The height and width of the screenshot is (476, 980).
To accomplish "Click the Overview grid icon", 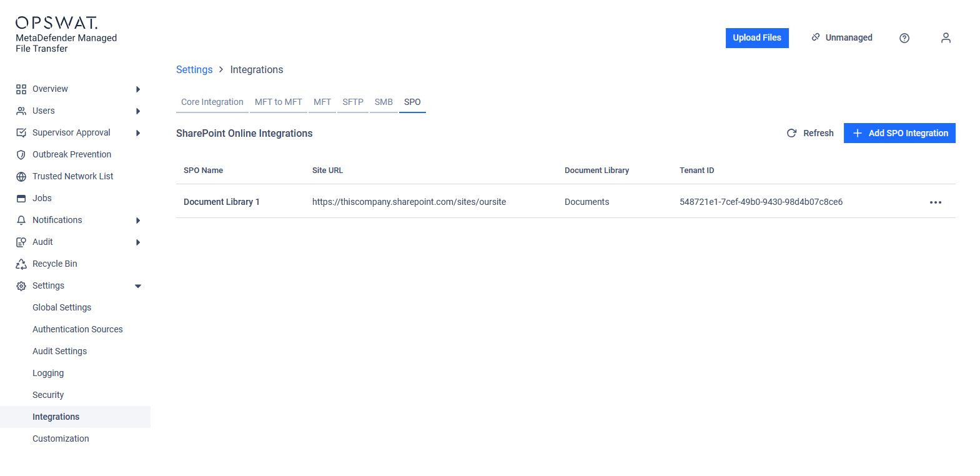I will [x=21, y=89].
